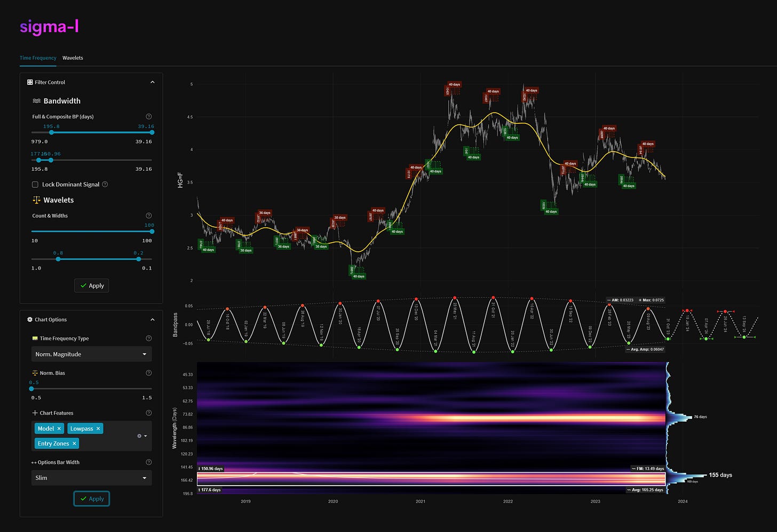Open help for Count & Widths
The height and width of the screenshot is (532, 777).
149,216
